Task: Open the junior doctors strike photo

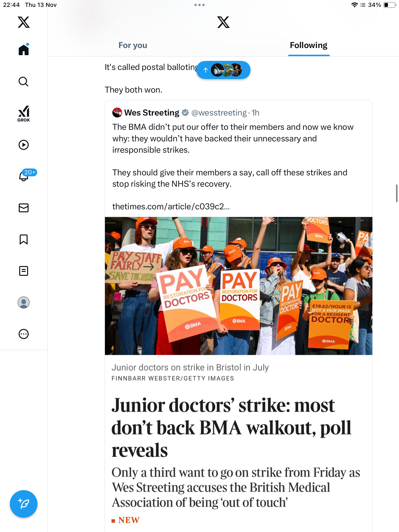Action: pos(238,286)
